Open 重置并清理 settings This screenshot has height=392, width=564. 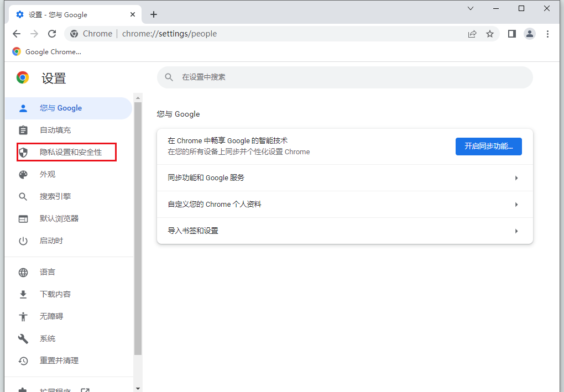coord(69,360)
